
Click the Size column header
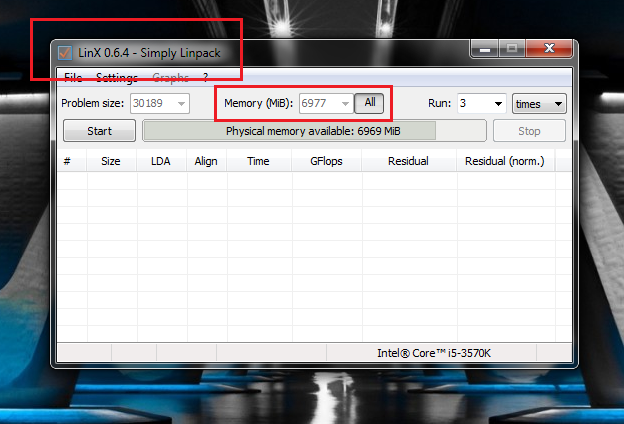110,161
